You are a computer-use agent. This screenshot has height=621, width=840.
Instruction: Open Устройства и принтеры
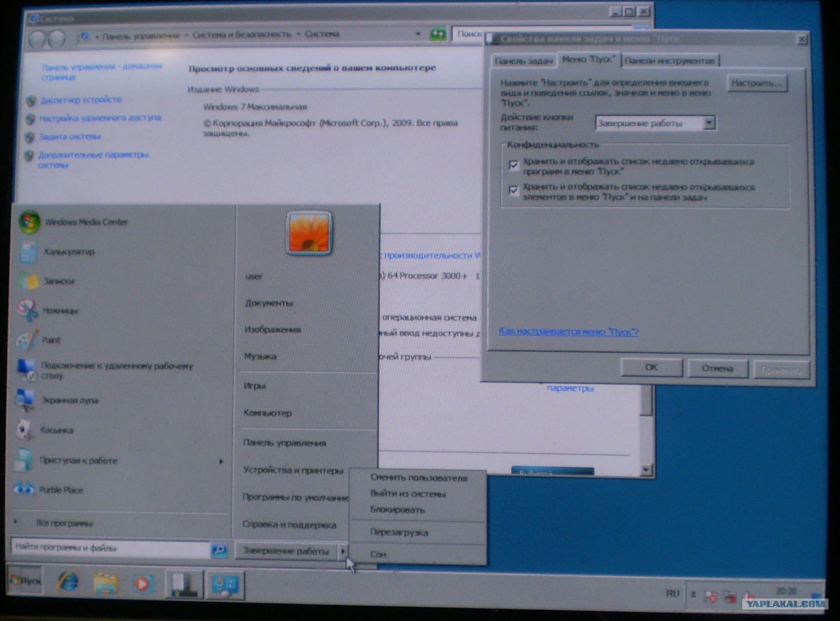click(292, 470)
